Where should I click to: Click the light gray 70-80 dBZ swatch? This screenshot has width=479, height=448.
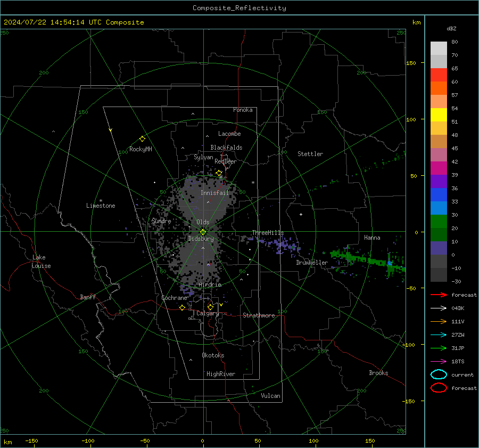[439, 48]
